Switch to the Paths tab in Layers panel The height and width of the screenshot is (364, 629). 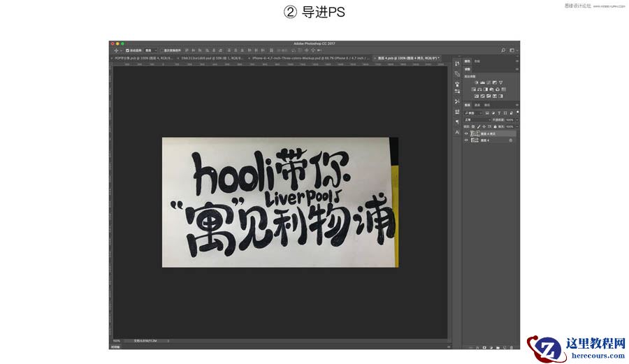click(x=487, y=105)
